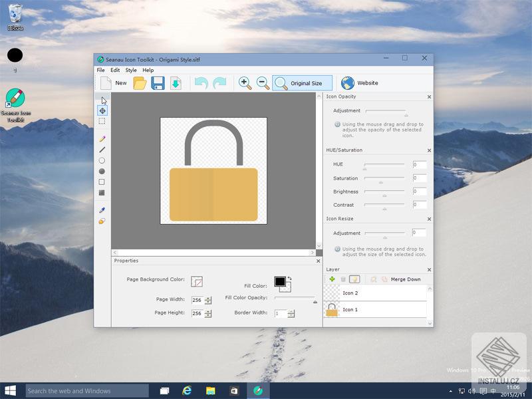Focus the Icon Resize value field

tap(419, 233)
